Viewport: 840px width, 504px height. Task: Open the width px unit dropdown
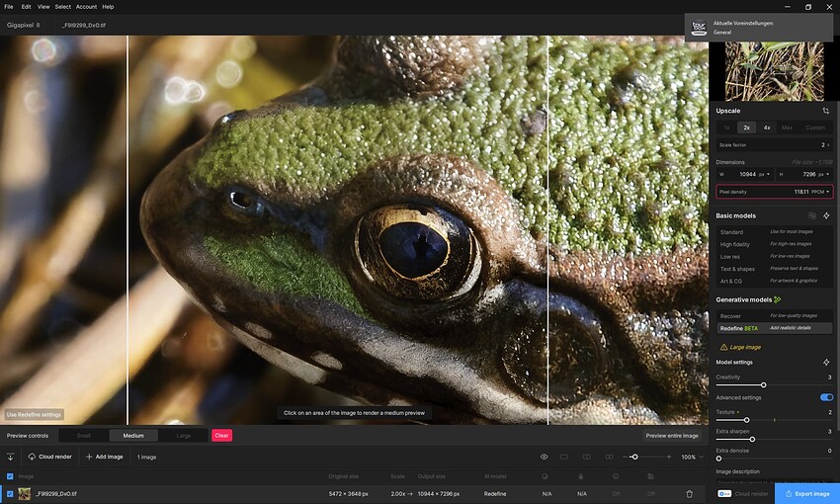[x=765, y=175]
